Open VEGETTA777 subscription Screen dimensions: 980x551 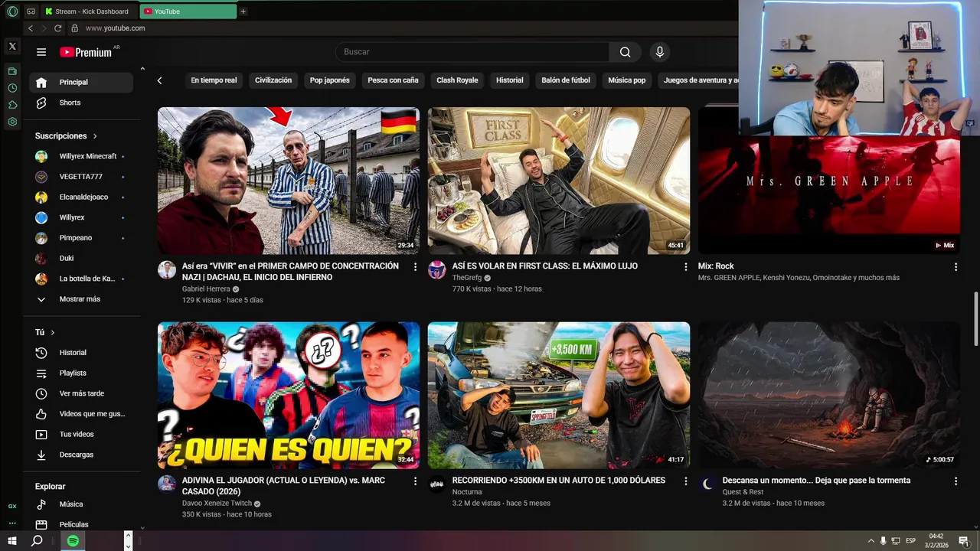81,177
